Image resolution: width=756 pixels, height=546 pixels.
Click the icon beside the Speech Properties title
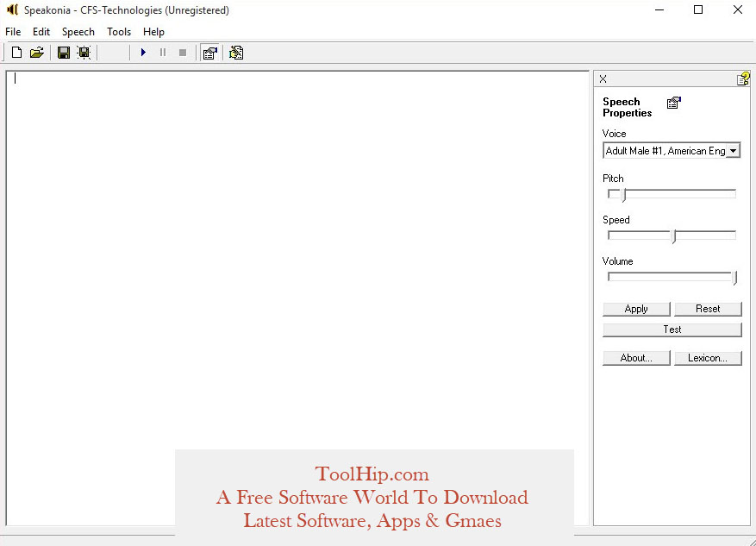tap(673, 103)
